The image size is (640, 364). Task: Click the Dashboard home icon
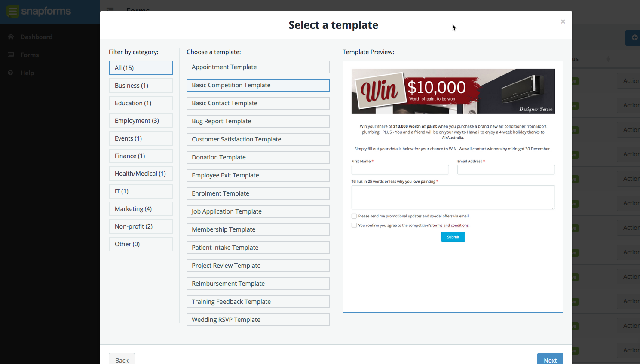(11, 37)
